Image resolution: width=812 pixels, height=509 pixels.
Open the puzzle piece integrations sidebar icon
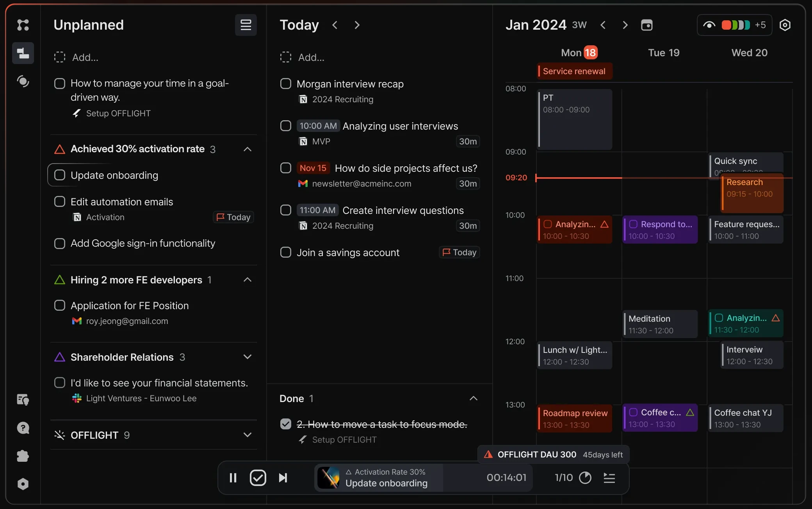click(x=23, y=456)
